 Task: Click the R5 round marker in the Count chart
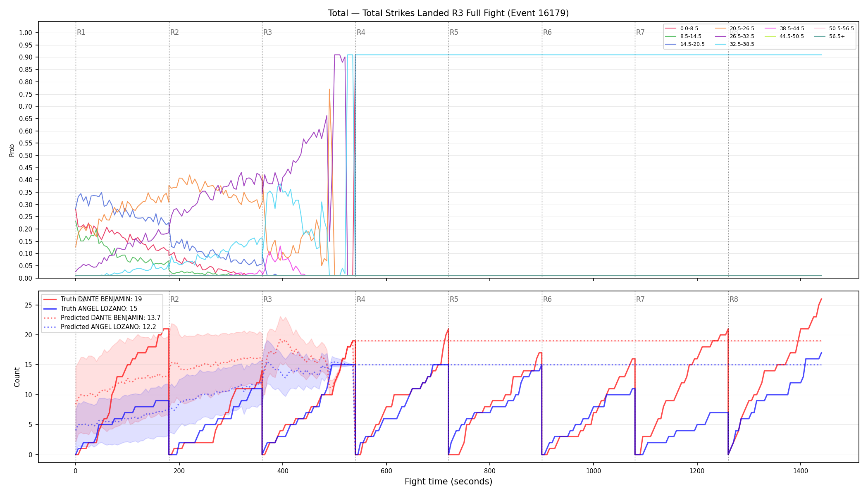click(x=454, y=299)
